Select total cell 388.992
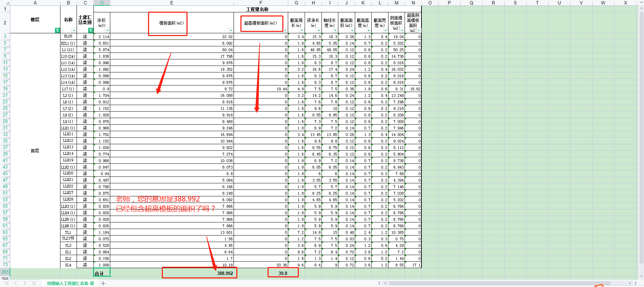 pos(172,273)
